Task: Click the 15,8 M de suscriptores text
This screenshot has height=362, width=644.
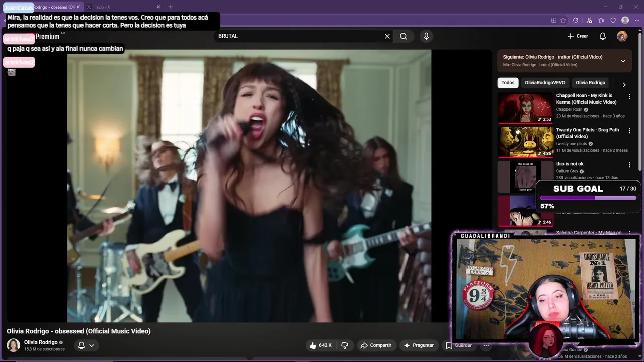Action: pos(44,349)
